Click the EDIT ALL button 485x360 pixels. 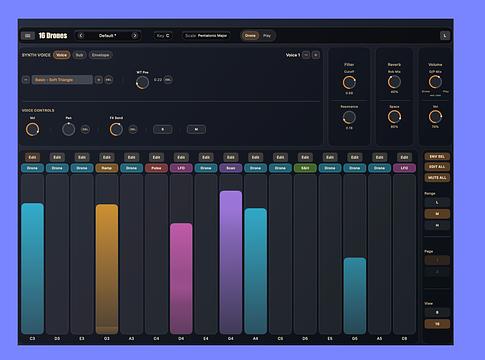pos(437,167)
